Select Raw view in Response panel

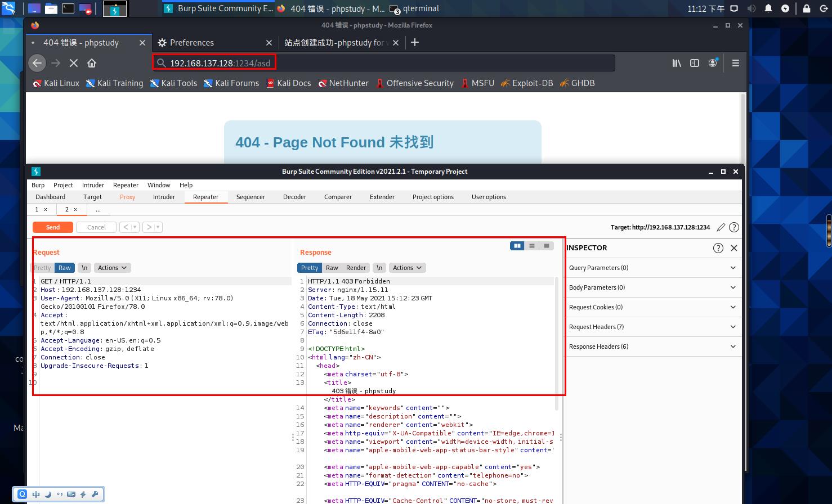point(332,268)
